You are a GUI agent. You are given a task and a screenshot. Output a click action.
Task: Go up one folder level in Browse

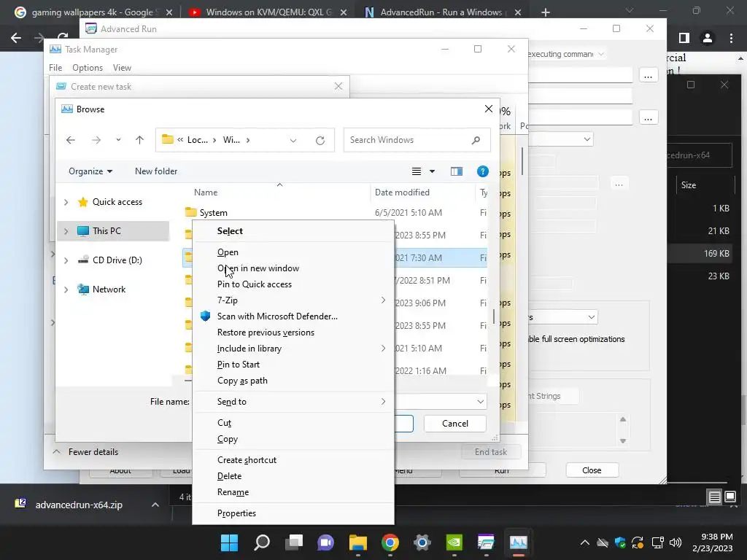[139, 140]
